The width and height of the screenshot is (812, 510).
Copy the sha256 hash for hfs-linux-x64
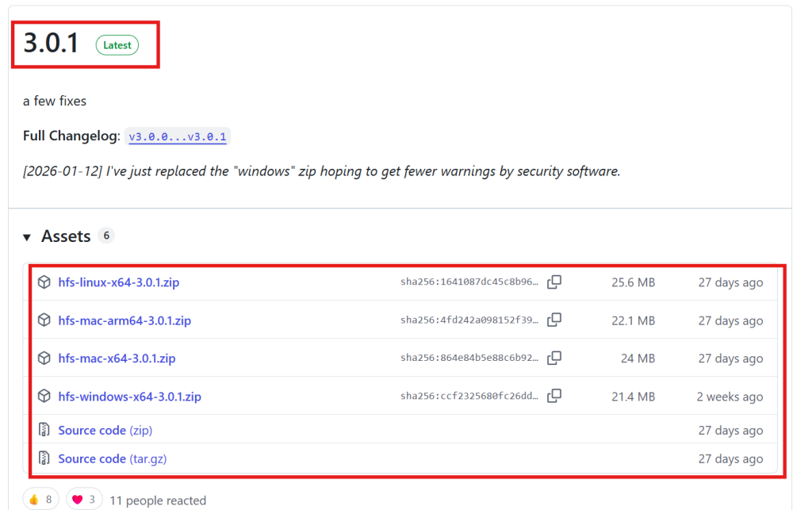point(554,282)
